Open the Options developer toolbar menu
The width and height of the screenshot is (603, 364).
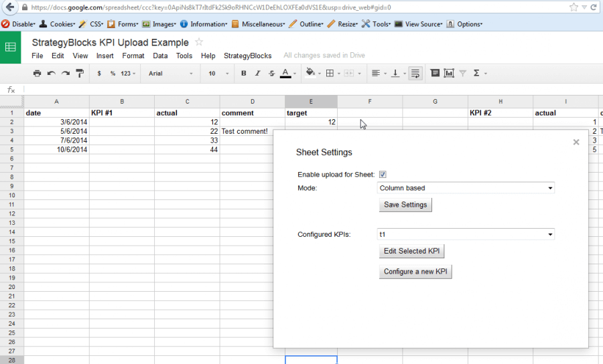click(464, 24)
